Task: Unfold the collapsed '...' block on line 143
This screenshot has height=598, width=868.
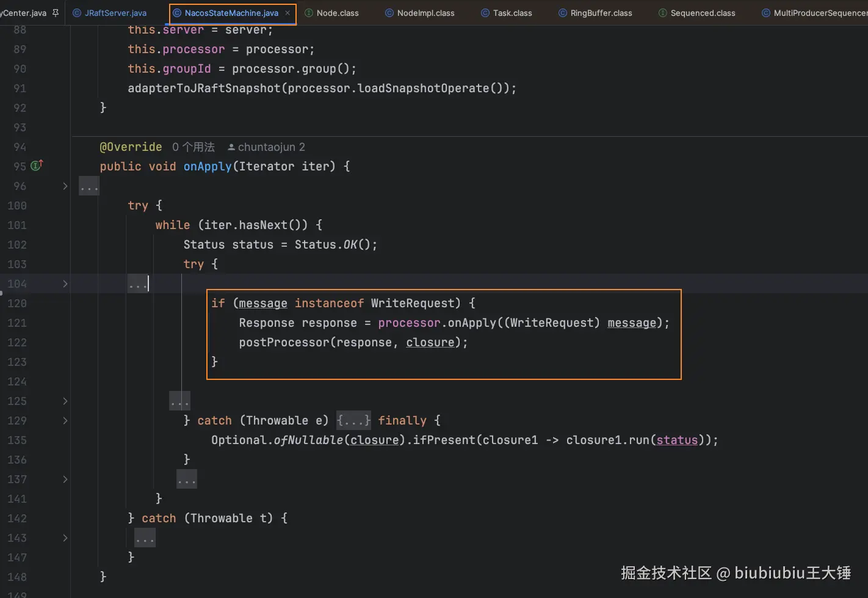Action: click(x=145, y=538)
